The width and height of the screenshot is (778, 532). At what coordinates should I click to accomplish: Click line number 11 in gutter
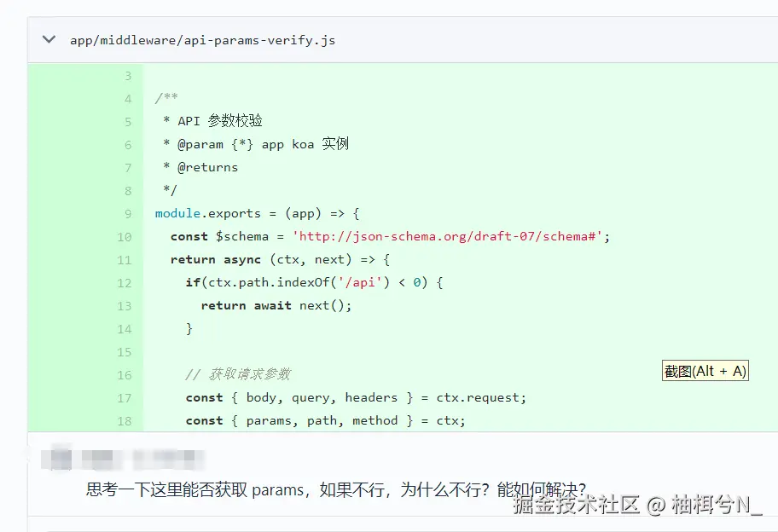(x=125, y=260)
